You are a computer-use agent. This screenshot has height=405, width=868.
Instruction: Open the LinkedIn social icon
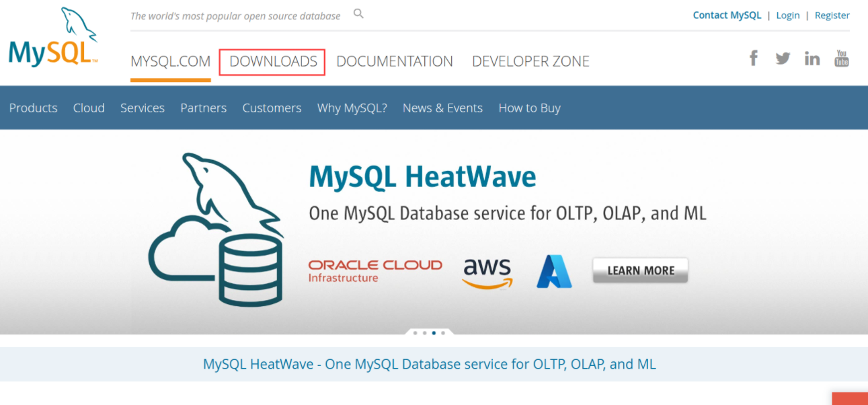point(812,59)
